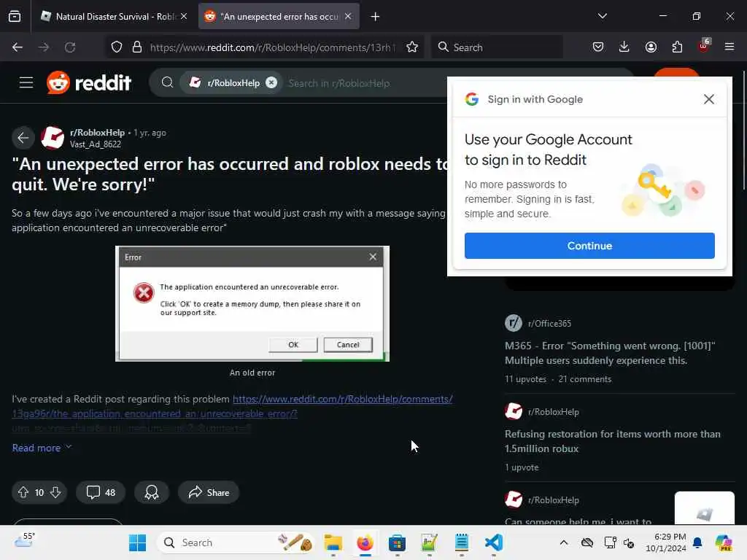Screen dimensions: 747x560
Task: Open the Copilot preview icon in taskbar
Action: [724, 542]
